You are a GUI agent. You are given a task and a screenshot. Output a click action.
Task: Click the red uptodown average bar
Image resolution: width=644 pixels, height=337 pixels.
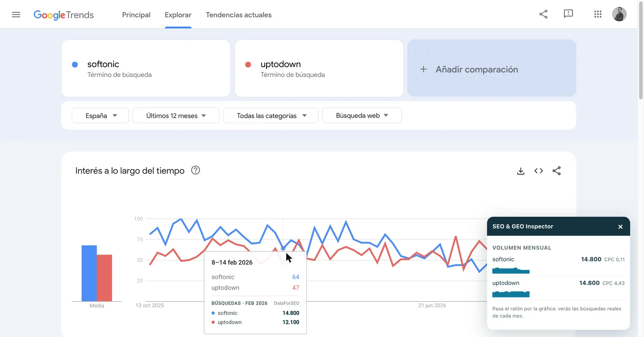point(104,278)
